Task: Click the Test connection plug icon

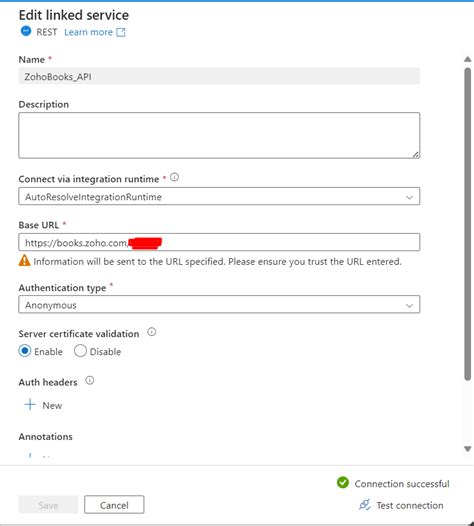Action: click(365, 505)
